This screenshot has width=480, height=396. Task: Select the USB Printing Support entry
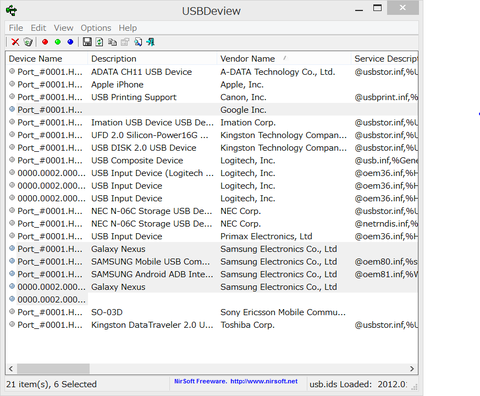coord(134,97)
